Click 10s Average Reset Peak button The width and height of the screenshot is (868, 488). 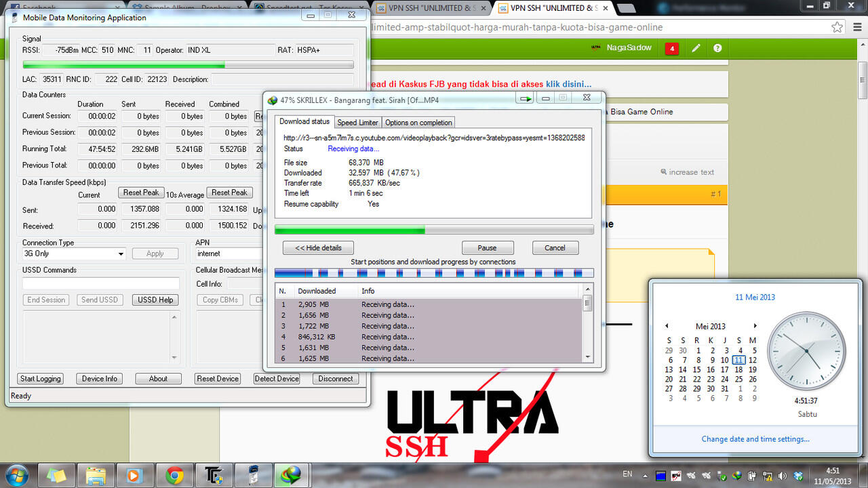click(x=229, y=192)
